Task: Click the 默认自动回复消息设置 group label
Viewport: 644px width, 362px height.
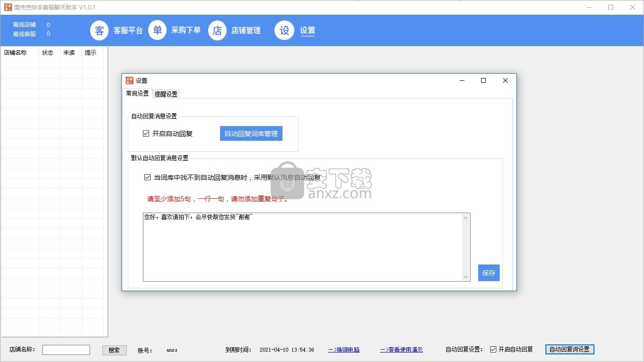Action: (x=160, y=158)
